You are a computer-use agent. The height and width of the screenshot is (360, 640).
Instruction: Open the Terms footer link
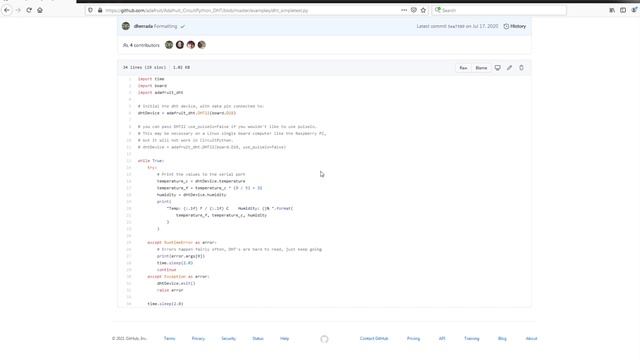169,338
